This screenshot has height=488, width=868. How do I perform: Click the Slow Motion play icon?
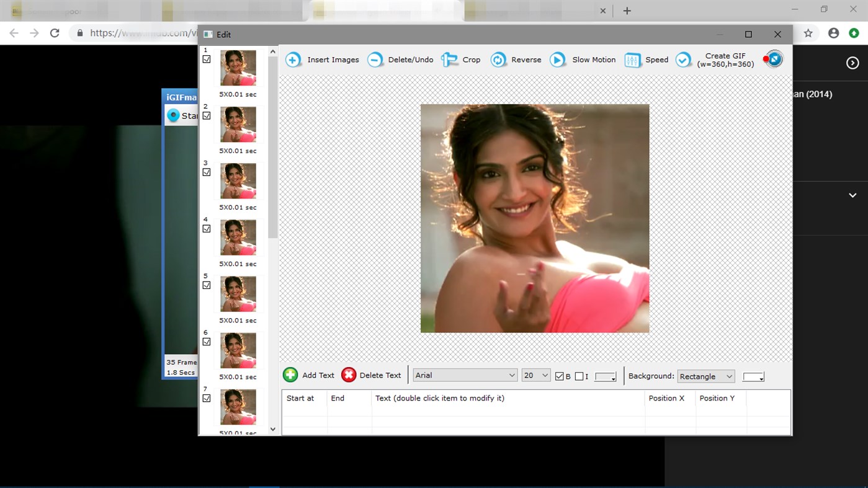[x=558, y=60]
